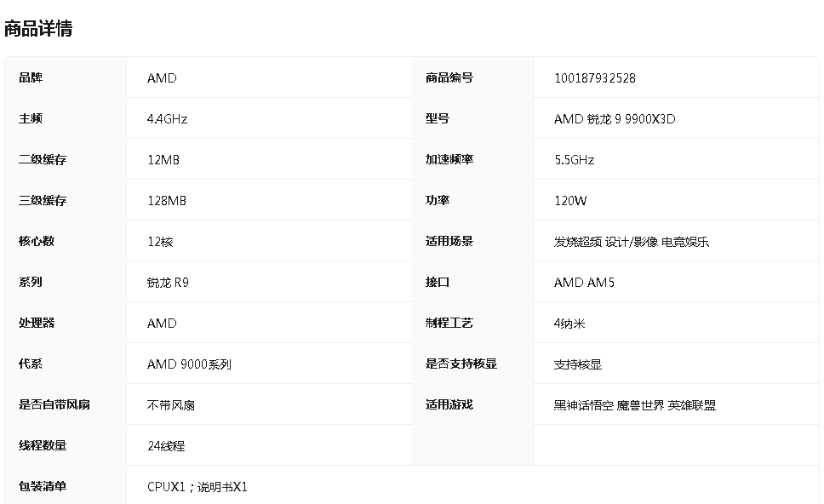Select the 品牌 label cell
Screen dimensions: 824x504
(x=66, y=77)
